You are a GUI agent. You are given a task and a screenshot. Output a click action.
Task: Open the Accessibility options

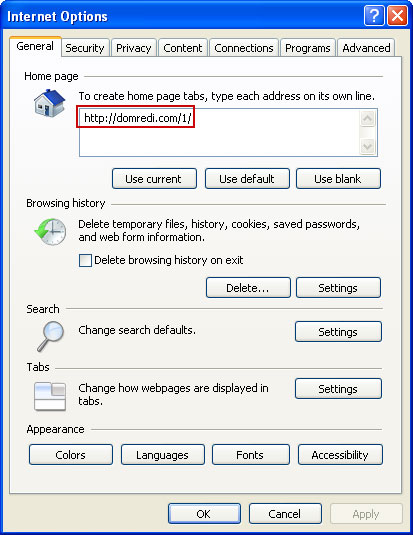pyautogui.click(x=340, y=454)
